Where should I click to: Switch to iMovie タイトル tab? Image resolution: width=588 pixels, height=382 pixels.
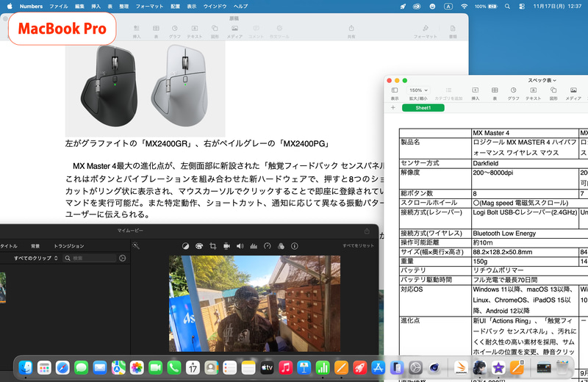[9, 246]
